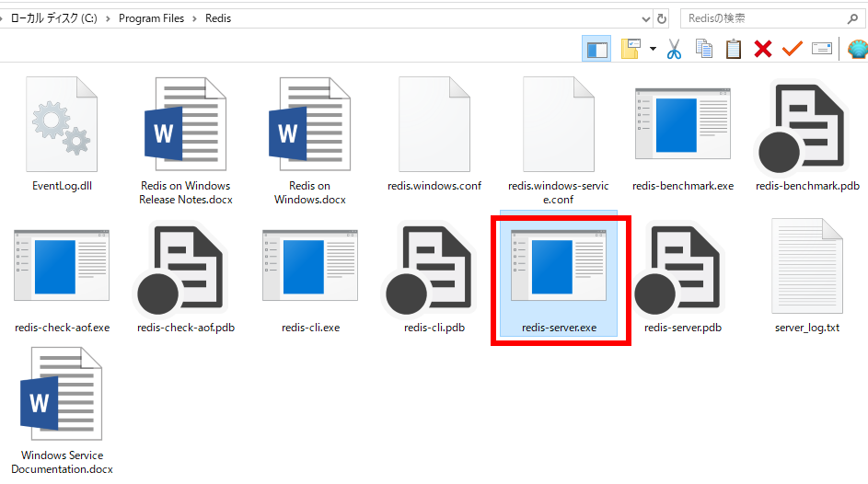The height and width of the screenshot is (484, 868).
Task: Click the Redis on Windows.docx name label
Action: tap(310, 192)
